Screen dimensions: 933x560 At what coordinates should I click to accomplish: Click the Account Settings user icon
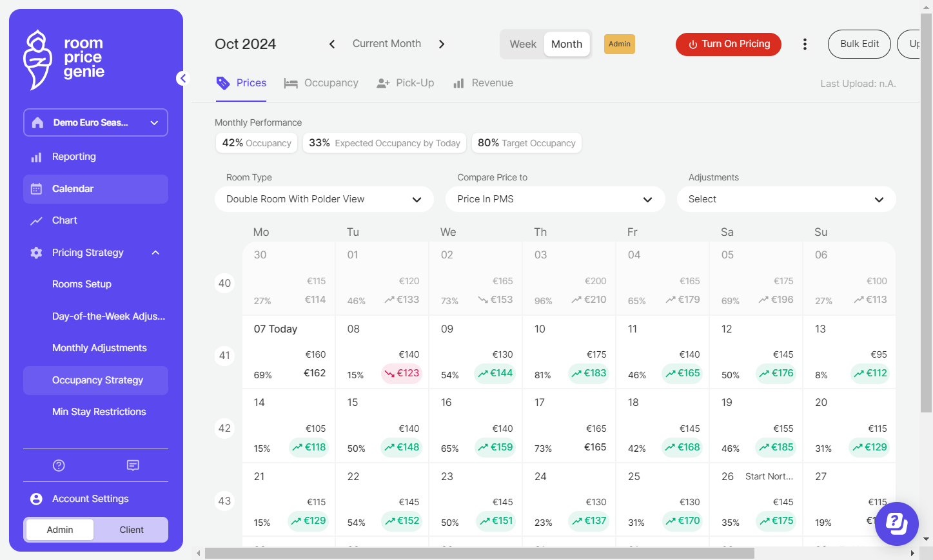(x=36, y=499)
